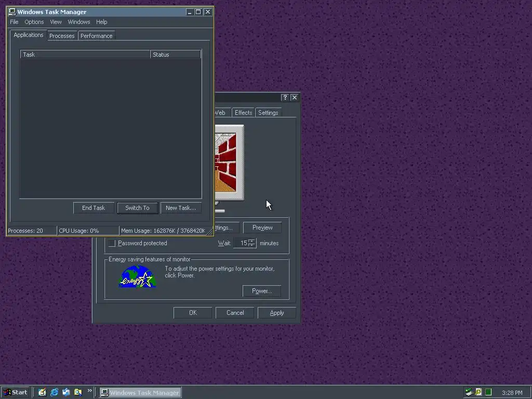
Task: Minimize the Task Manager window
Action: tap(189, 12)
